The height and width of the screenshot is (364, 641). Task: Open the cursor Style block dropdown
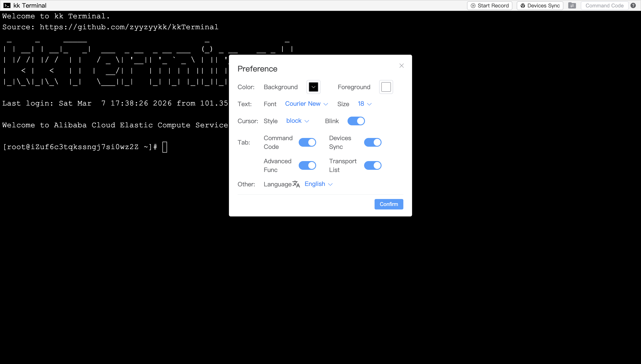(298, 121)
